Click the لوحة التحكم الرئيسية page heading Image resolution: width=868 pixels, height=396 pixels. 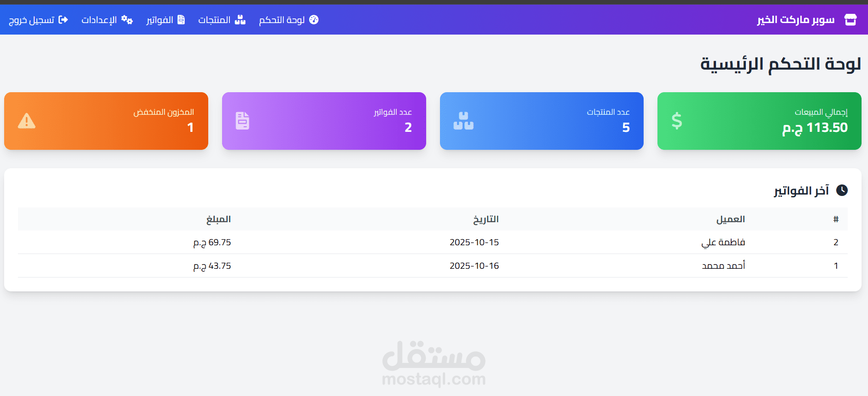pos(780,64)
